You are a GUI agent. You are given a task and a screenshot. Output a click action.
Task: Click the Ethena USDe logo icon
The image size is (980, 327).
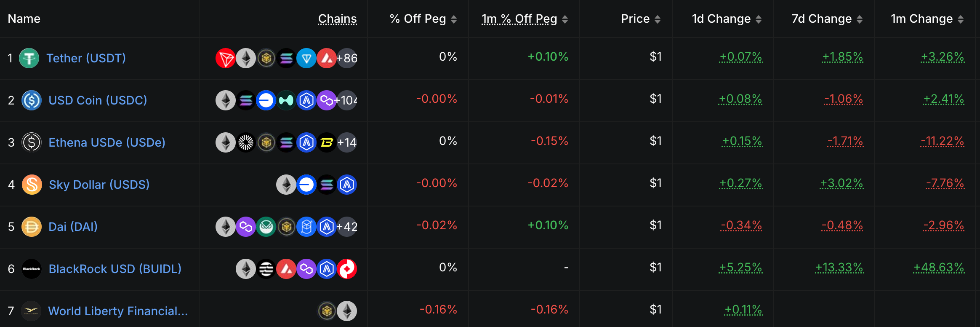click(x=32, y=142)
